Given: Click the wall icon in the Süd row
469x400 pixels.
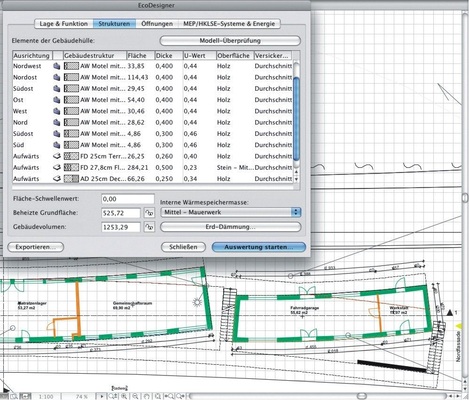Looking at the screenshot, I should pyautogui.click(x=57, y=145).
